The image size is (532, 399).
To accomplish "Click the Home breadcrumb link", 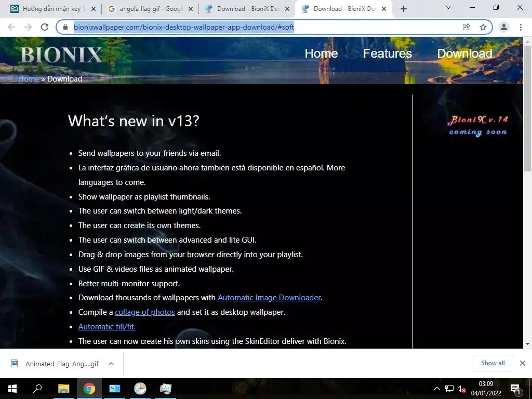I will 29,79.
